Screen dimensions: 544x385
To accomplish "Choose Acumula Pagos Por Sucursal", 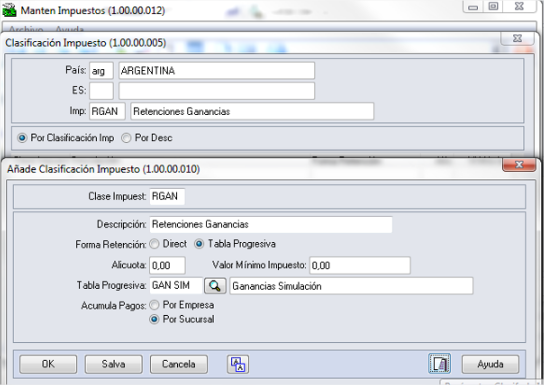I will point(154,319).
